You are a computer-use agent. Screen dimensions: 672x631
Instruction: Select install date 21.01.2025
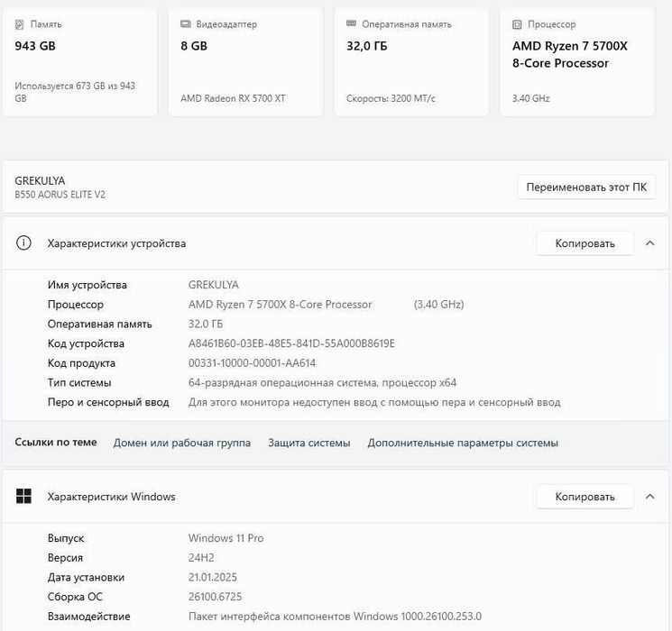[x=213, y=577]
